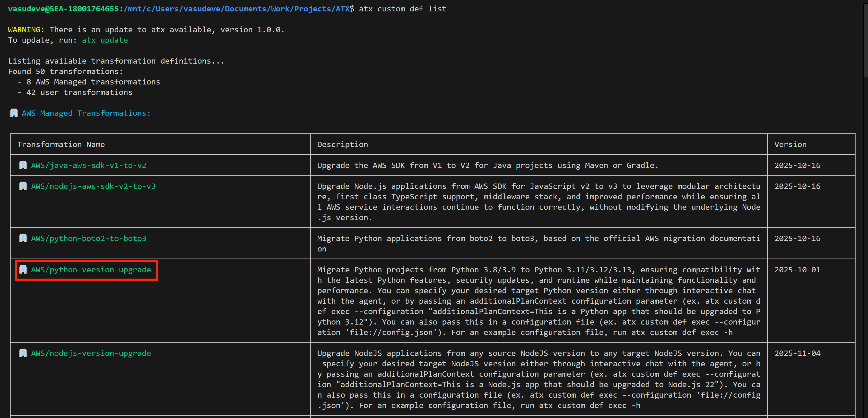This screenshot has width=868, height=418.
Task: Click the 2025-11-04 version date
Action: click(x=797, y=353)
